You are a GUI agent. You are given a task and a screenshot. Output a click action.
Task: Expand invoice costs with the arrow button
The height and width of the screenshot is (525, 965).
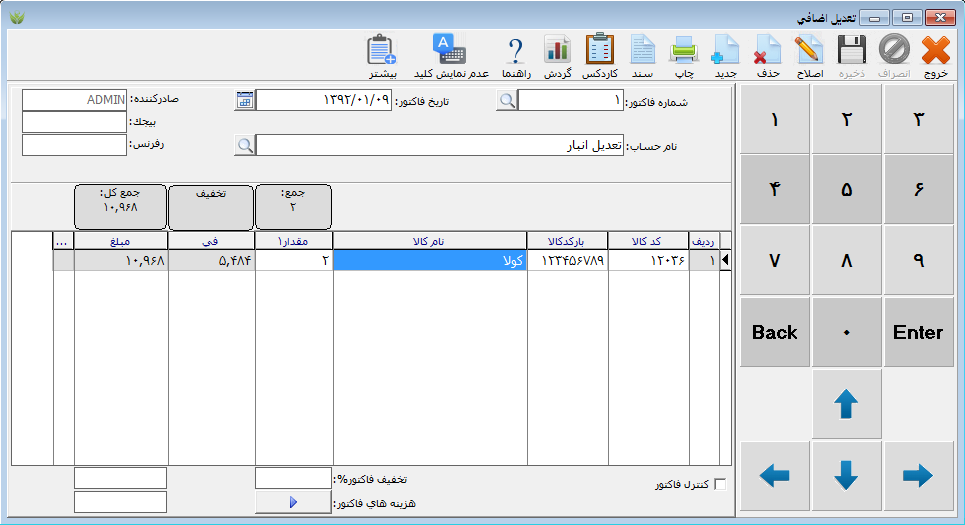point(293,502)
